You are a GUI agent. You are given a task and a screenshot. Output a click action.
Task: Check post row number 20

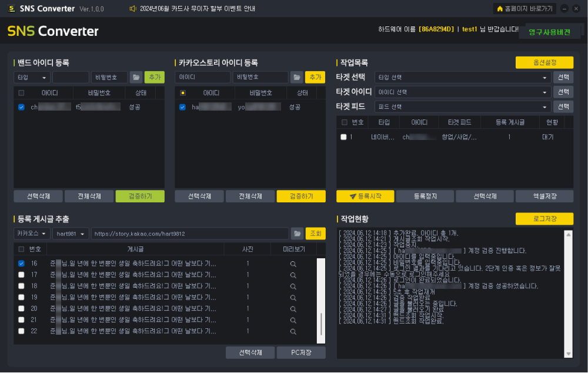coord(21,308)
